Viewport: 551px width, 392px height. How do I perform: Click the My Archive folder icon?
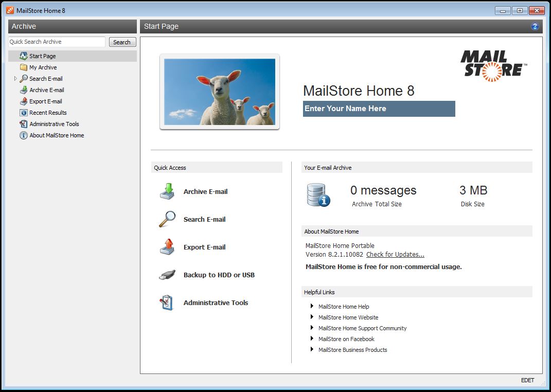tap(24, 67)
